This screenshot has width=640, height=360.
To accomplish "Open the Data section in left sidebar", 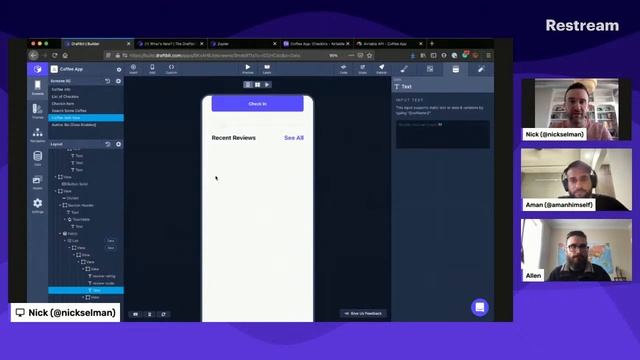I will tap(38, 158).
